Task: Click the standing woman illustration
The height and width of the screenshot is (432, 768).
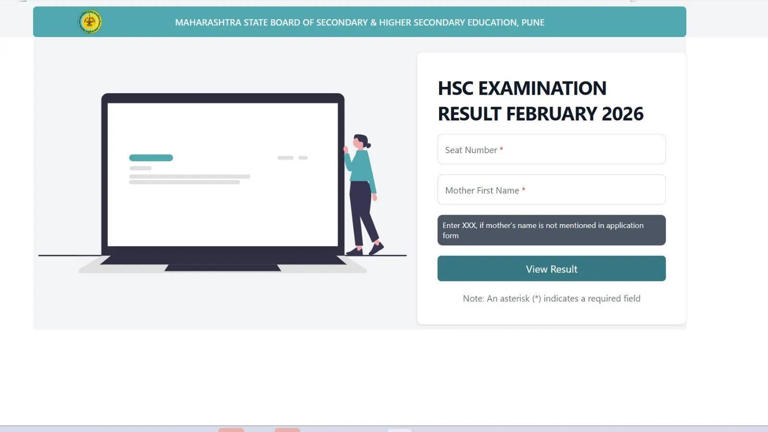Action: [x=363, y=194]
